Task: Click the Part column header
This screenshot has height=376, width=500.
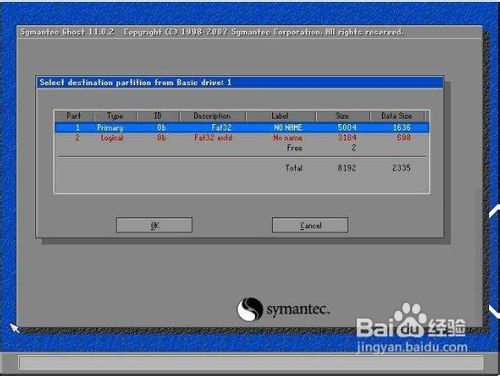Action: [x=74, y=116]
